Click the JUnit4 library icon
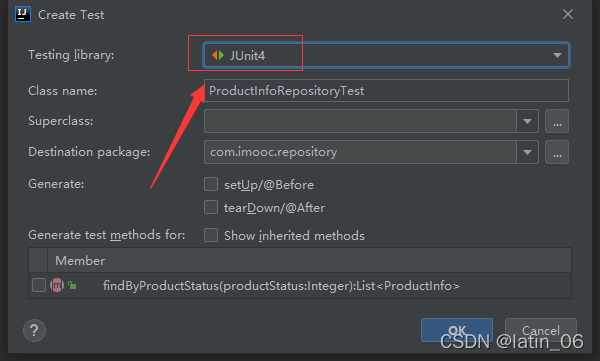Viewport: 600px width, 361px height. (x=218, y=55)
